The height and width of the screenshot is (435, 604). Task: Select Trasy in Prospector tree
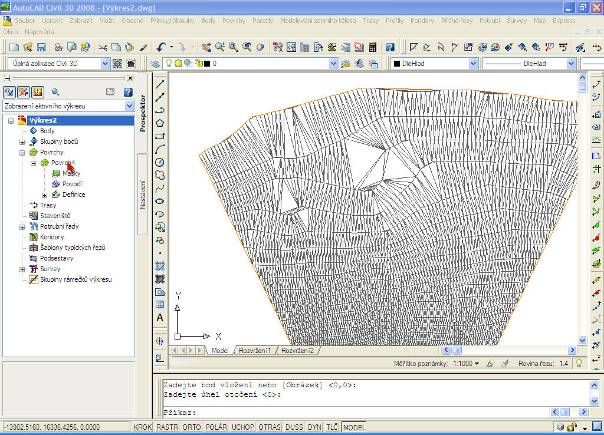tap(48, 205)
